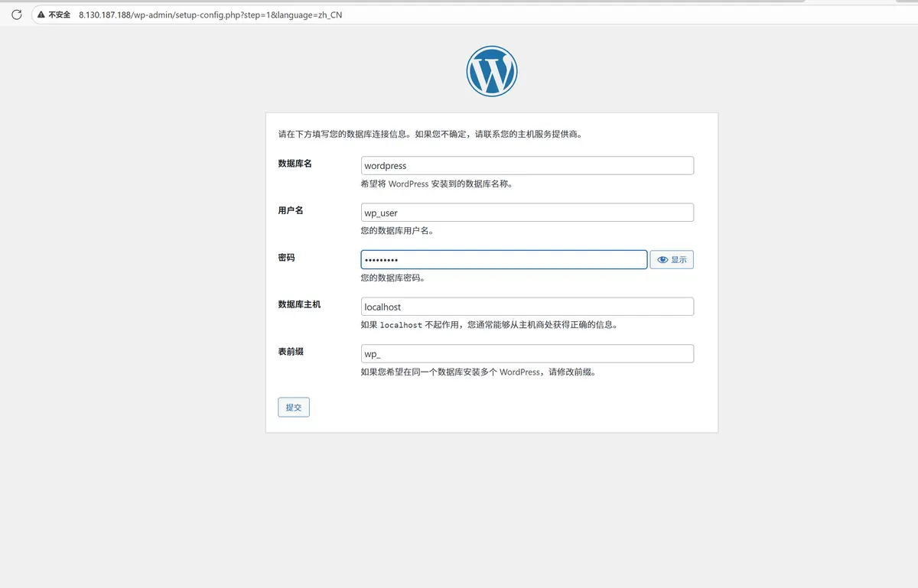Viewport: 918px width, 588px height.
Task: Click the hint mentioning localhost 不起作用
Action: [x=489, y=325]
